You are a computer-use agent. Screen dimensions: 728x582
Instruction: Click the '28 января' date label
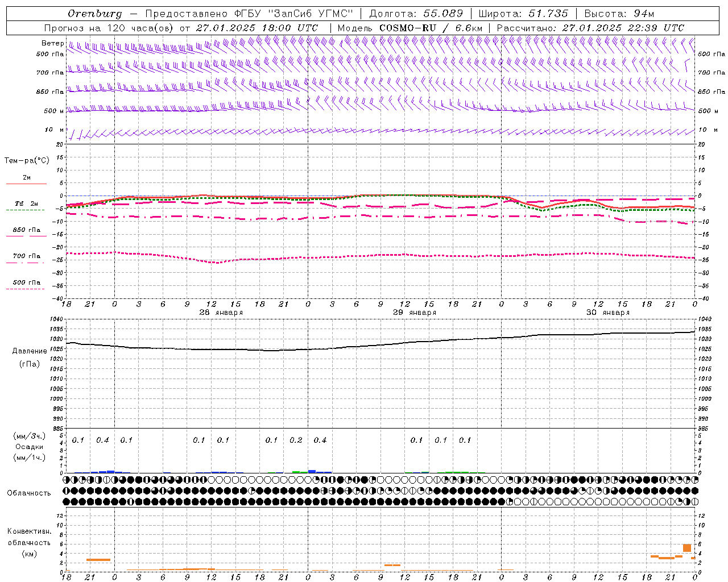(x=221, y=313)
